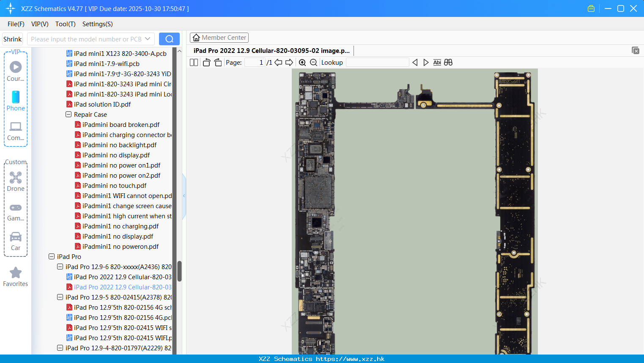
Task: Zoom in on the board image
Action: 302,63
